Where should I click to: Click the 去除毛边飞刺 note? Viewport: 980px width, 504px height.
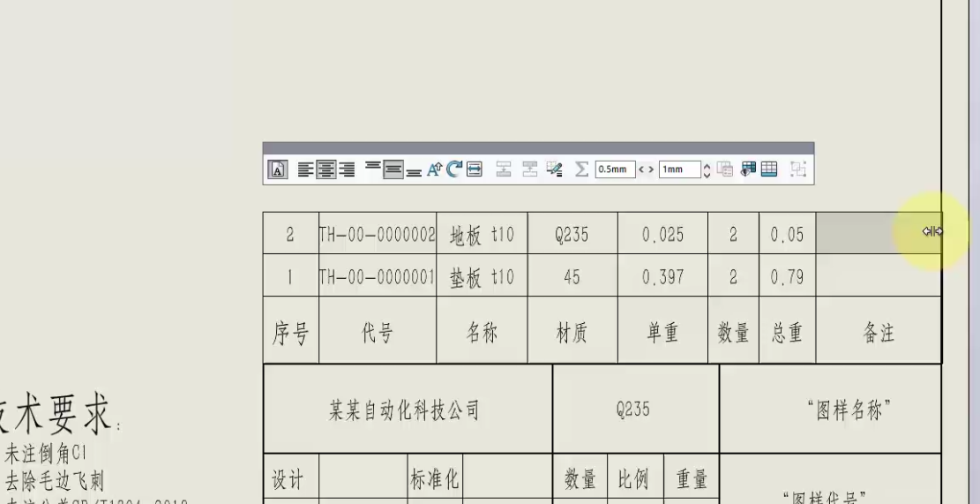54,481
